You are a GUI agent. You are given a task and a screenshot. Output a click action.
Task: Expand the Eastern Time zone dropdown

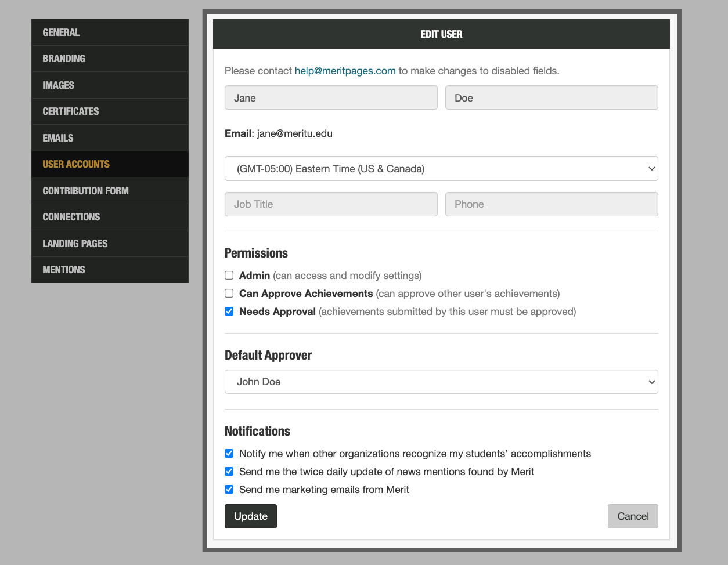tap(441, 169)
